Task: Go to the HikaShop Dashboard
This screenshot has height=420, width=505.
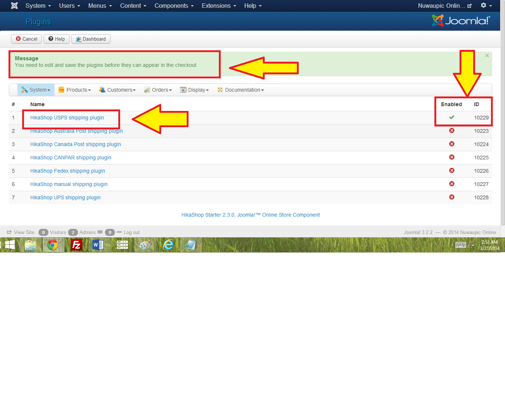Action: [91, 39]
